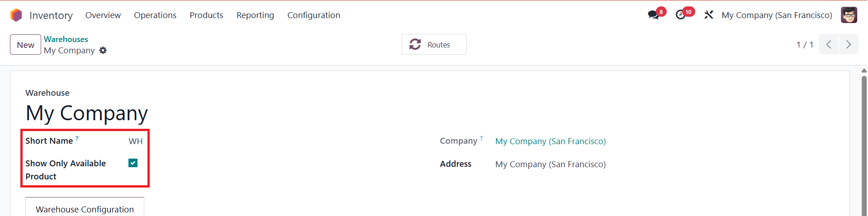This screenshot has width=868, height=216.
Task: Open the Overview menu item
Action: click(103, 15)
